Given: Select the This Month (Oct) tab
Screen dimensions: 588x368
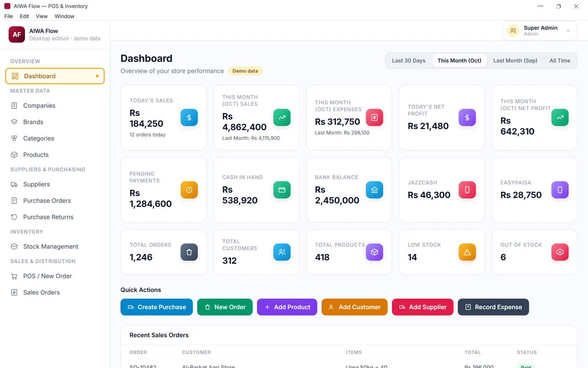Looking at the screenshot, I should [x=459, y=61].
